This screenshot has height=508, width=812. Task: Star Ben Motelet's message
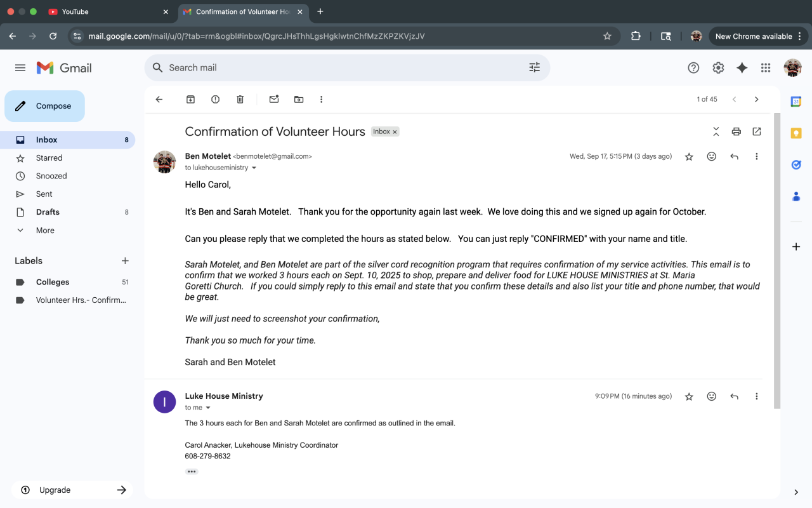(689, 156)
